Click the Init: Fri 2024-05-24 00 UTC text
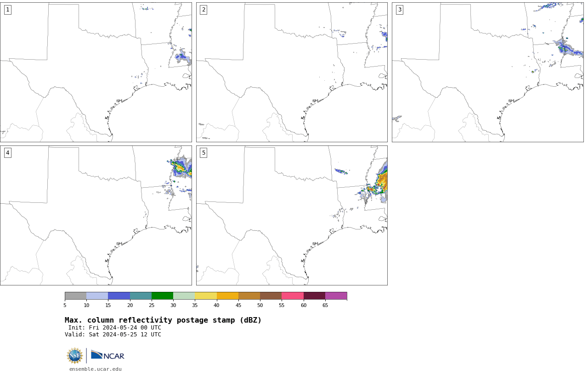 tap(115, 328)
